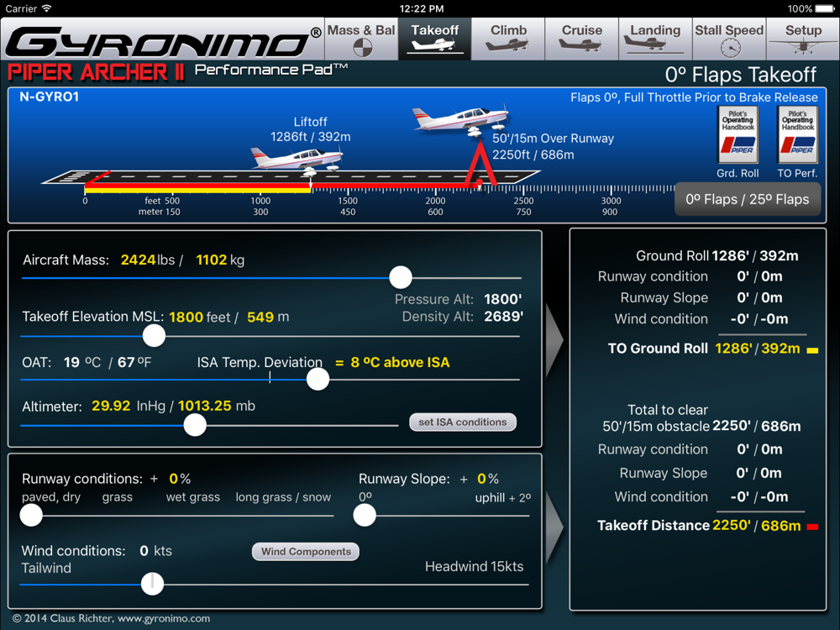Click the yellow TO Ground Roll legend marker
Image resolution: width=840 pixels, height=630 pixels.
pyautogui.click(x=812, y=350)
